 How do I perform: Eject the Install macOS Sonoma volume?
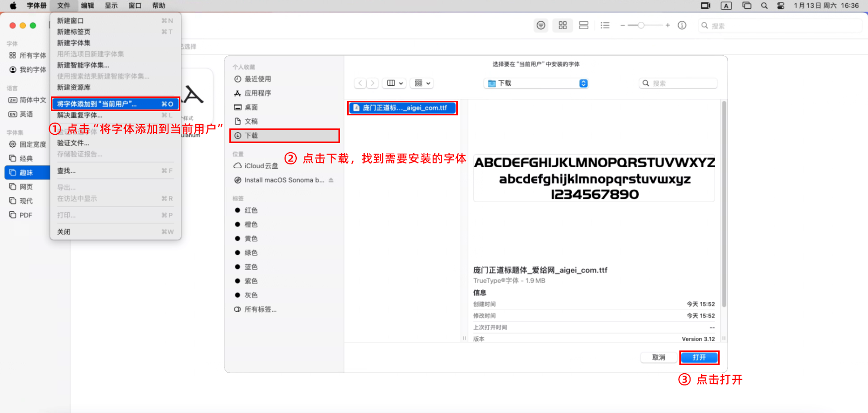click(331, 180)
